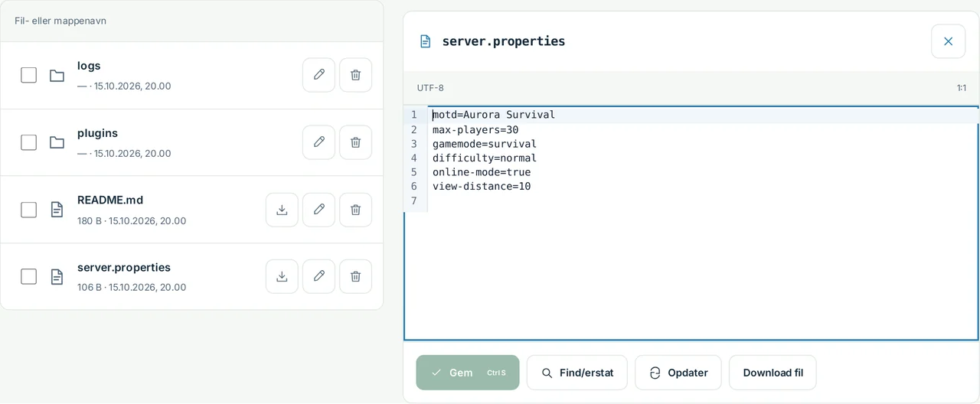Screen dimensions: 980x404
Task: Focus the file or folder name filter field
Action: coord(191,21)
